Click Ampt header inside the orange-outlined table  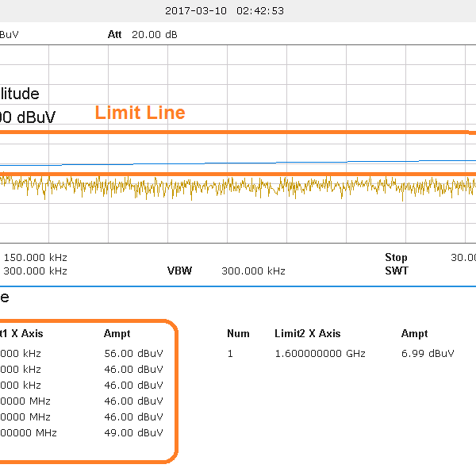(x=117, y=334)
